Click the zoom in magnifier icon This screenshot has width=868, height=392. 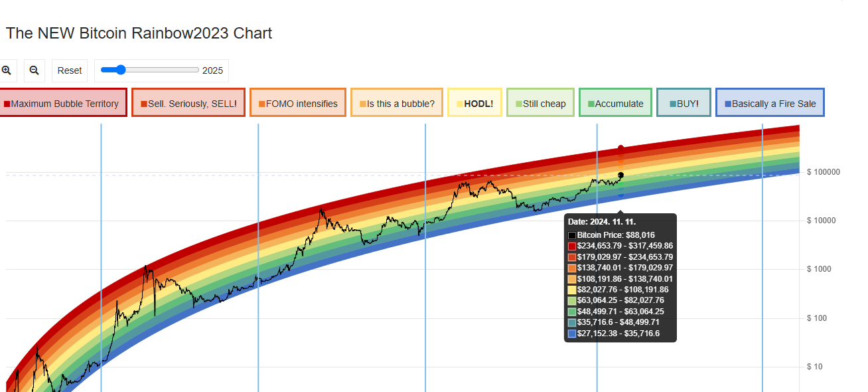[x=6, y=70]
